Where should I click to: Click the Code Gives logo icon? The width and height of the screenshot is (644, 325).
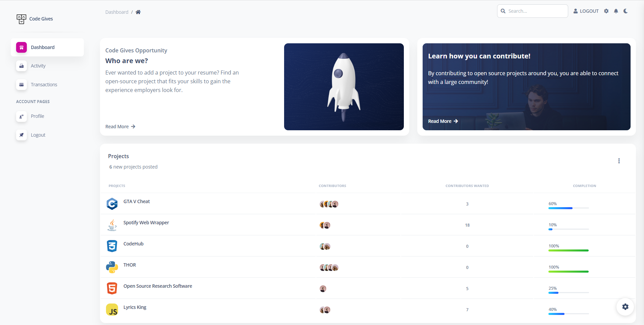point(21,19)
